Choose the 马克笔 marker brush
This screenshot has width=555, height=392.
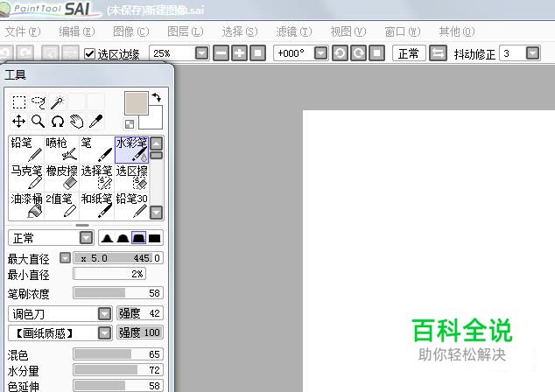click(26, 177)
